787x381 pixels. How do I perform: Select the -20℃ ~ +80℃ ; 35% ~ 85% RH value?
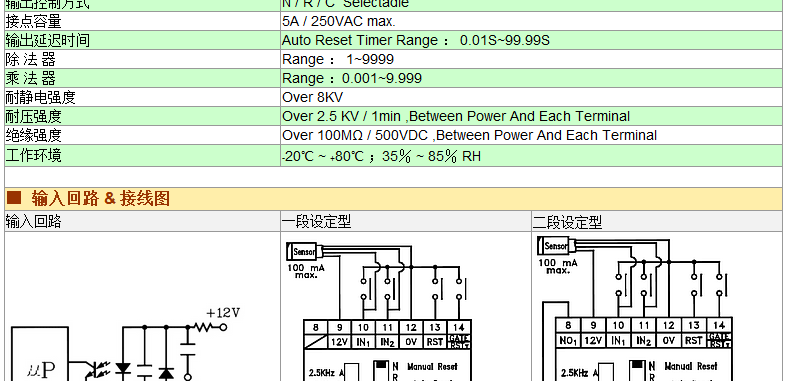tap(381, 156)
